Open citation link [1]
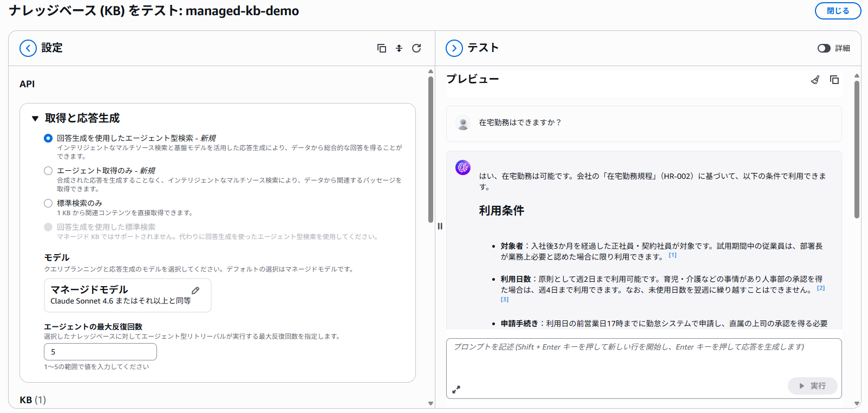The height and width of the screenshot is (413, 868). tap(673, 255)
